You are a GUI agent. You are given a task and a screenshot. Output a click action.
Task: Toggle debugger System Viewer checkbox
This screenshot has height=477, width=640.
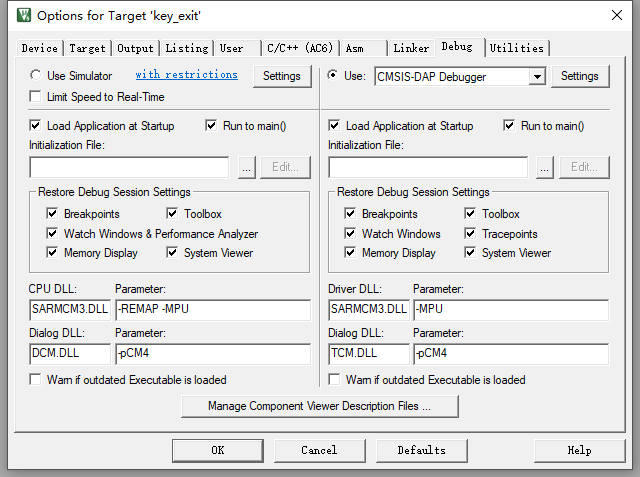coord(470,252)
